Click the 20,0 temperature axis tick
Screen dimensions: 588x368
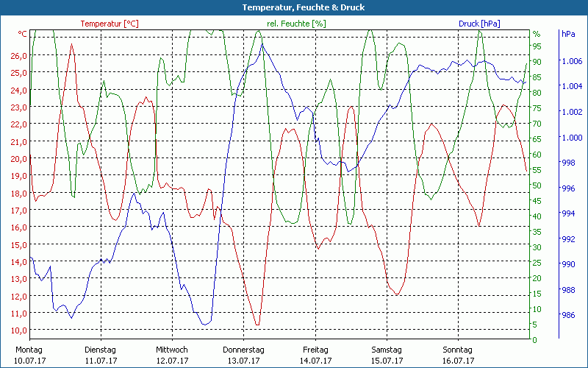click(18, 158)
